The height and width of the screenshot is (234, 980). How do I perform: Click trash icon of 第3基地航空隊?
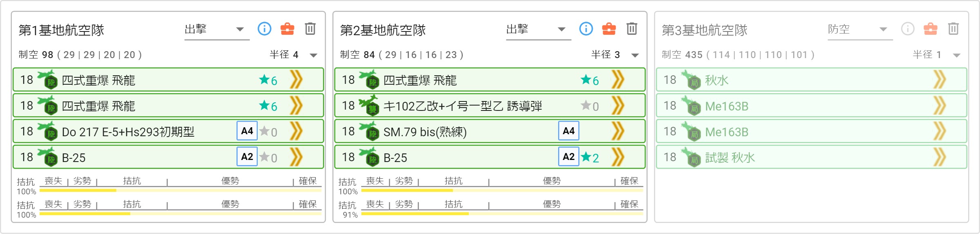tap(953, 29)
